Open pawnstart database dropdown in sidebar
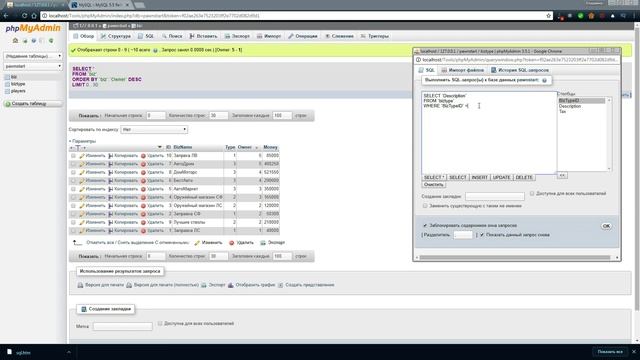Image resolution: width=640 pixels, height=360 pixels. coord(33,66)
